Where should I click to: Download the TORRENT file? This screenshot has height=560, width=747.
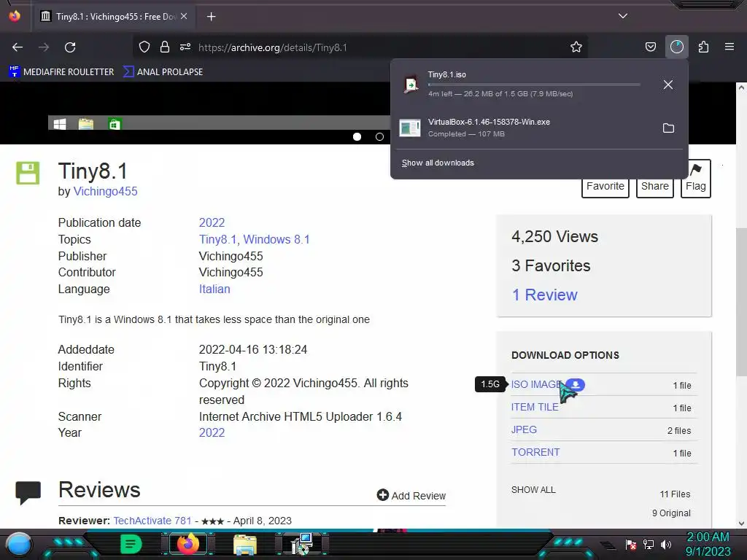pyautogui.click(x=535, y=452)
